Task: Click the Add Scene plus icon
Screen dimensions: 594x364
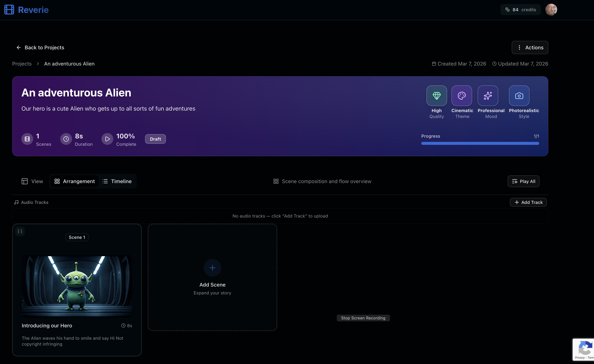Action: tap(212, 268)
